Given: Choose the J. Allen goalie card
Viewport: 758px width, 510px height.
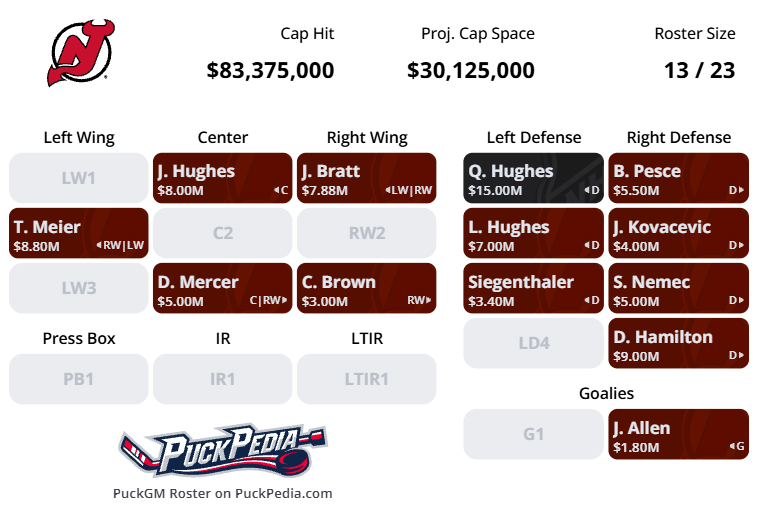Looking at the screenshot, I should coord(678,435).
